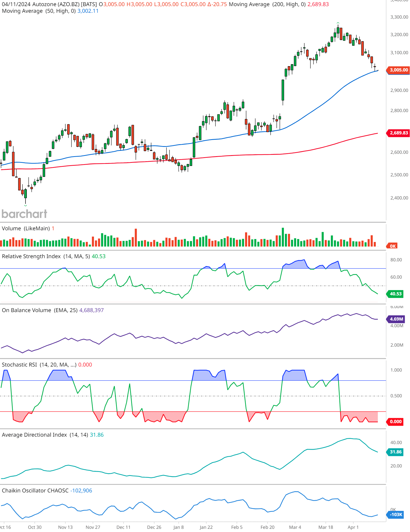Select the date 04/11/2024 in the header
Screen dimensions: 410x532
(16, 4)
